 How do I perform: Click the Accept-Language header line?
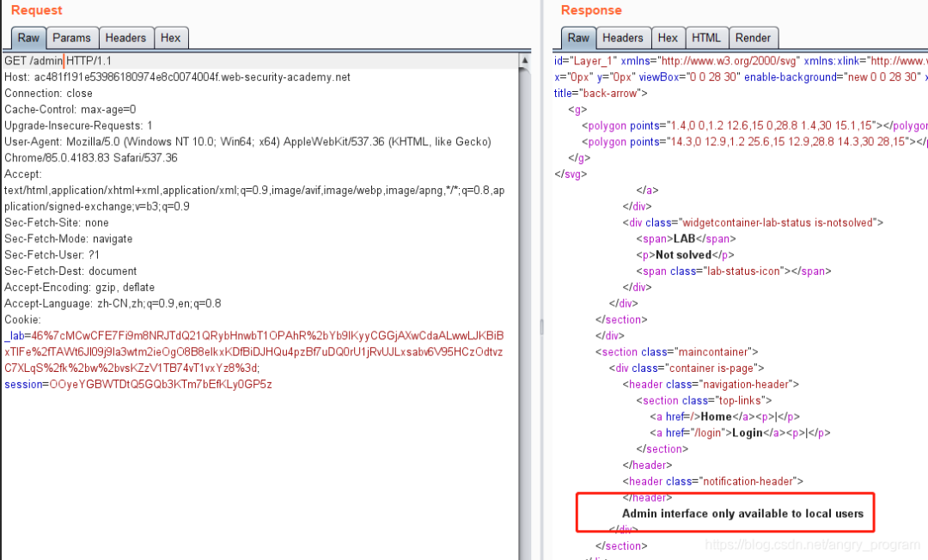click(x=112, y=303)
